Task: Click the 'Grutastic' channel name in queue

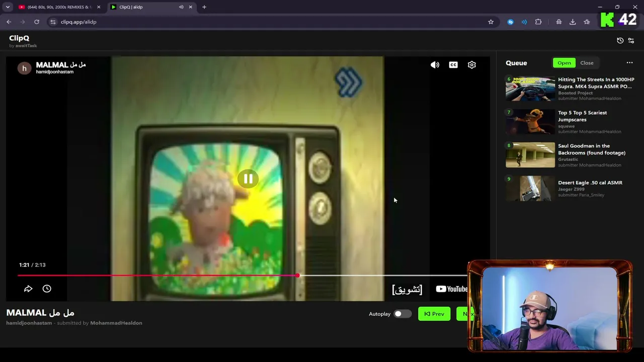Action: click(x=568, y=159)
